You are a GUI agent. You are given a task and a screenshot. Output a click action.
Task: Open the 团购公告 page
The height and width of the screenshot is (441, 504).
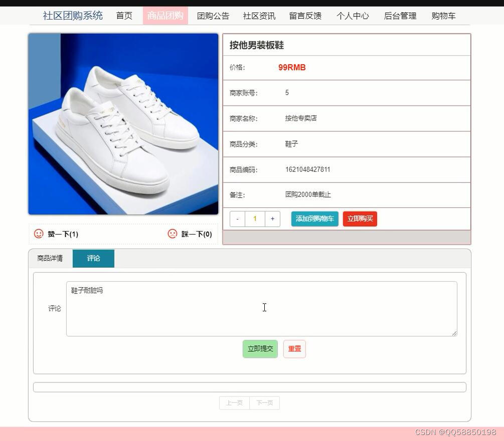[x=213, y=16]
